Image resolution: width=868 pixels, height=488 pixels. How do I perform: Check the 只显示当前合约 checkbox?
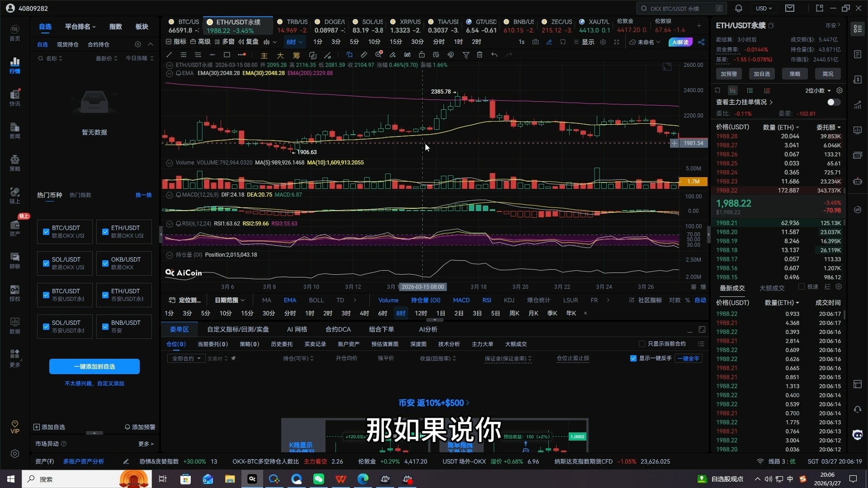642,344
